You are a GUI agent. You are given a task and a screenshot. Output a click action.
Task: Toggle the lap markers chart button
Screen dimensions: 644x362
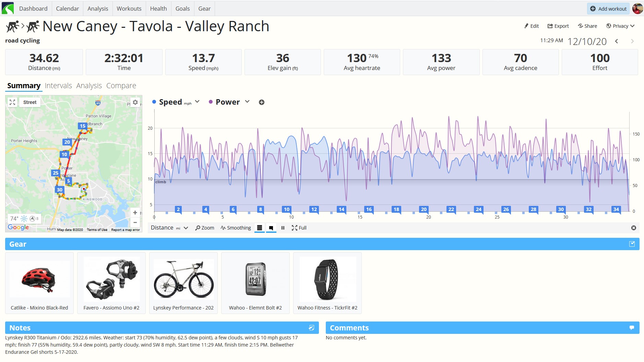click(x=260, y=228)
